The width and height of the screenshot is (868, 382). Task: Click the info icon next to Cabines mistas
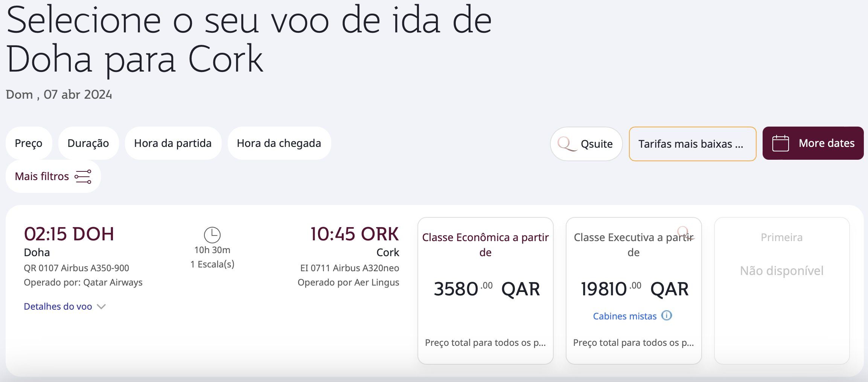click(667, 316)
